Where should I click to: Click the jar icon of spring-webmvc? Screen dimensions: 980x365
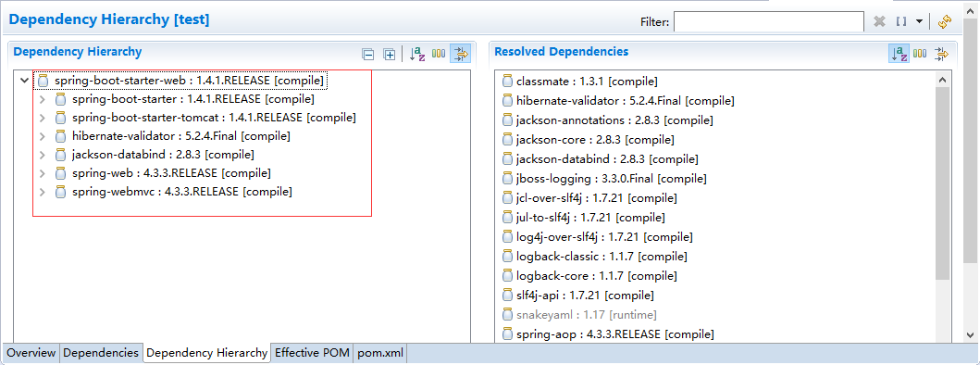coord(60,192)
